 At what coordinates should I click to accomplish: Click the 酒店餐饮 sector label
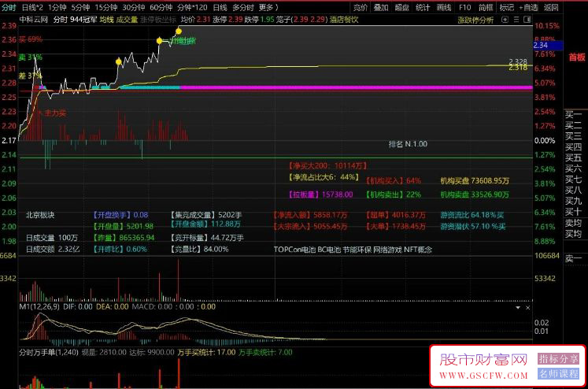344,20
